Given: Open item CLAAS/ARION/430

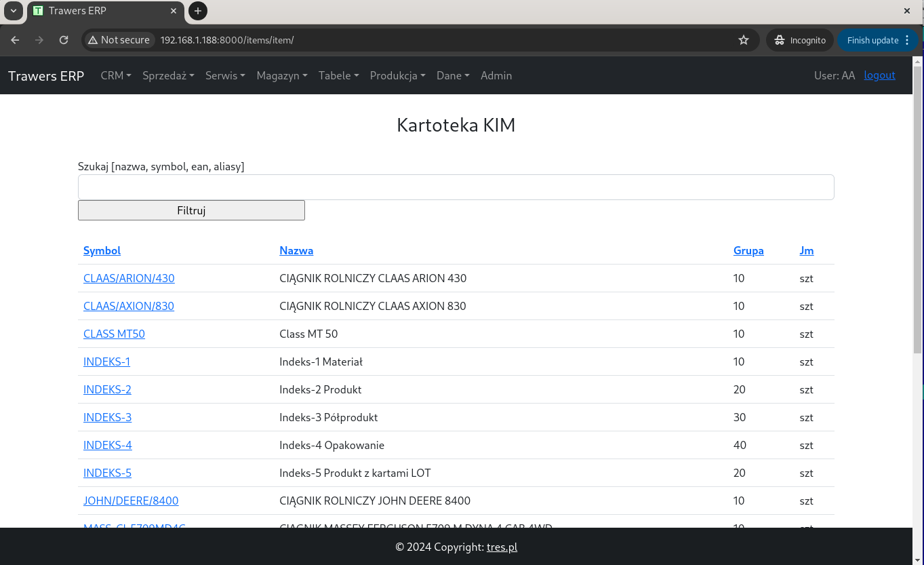Looking at the screenshot, I should [x=129, y=278].
